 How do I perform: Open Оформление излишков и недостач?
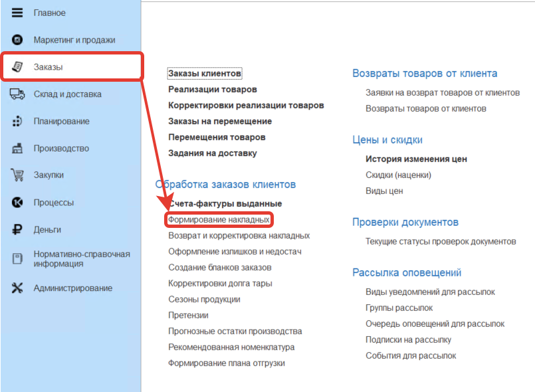coord(235,251)
